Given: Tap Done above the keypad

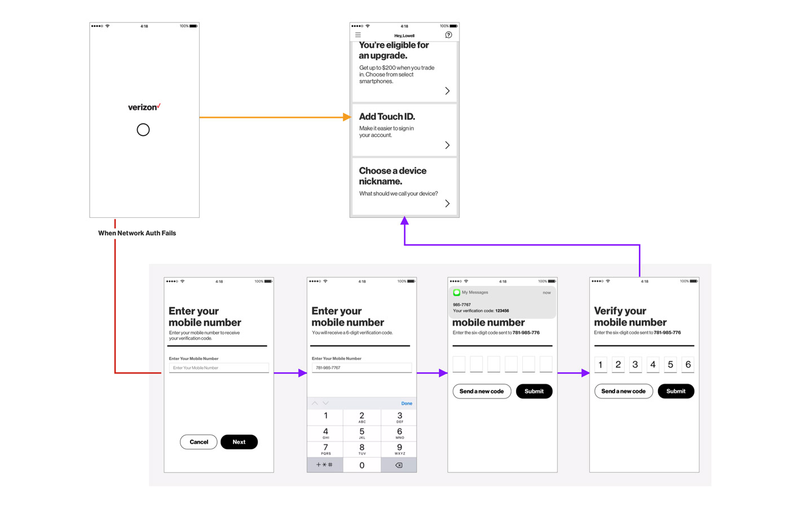Looking at the screenshot, I should click(407, 404).
